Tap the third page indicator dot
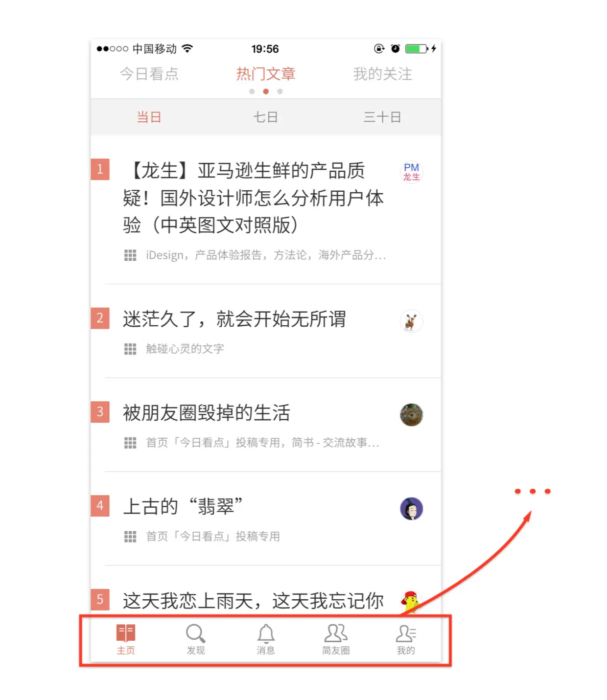607x700 pixels. coord(280,91)
